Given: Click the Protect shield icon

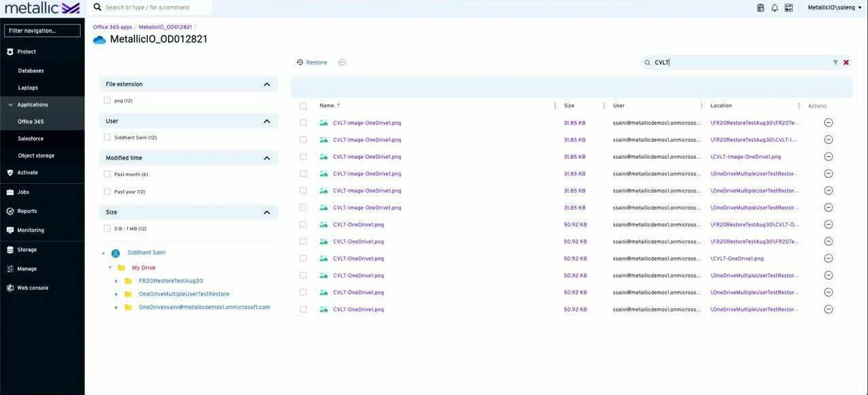Looking at the screenshot, I should point(10,52).
